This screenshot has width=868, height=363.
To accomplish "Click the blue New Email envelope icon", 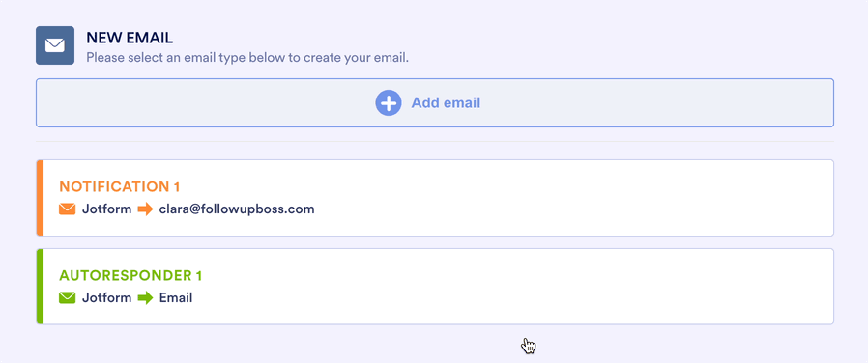I will click(x=55, y=45).
